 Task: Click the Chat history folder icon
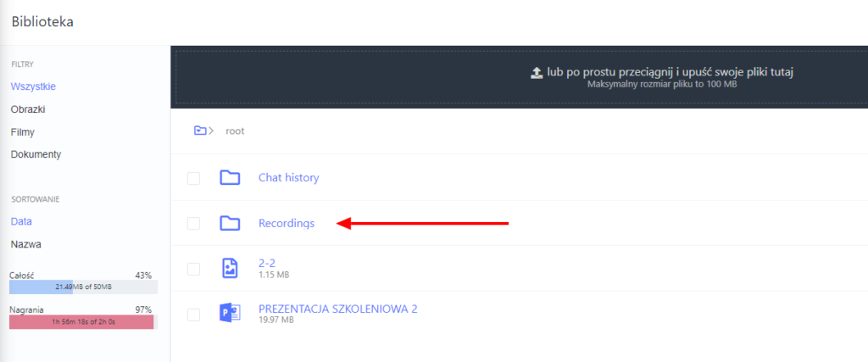pyautogui.click(x=229, y=178)
